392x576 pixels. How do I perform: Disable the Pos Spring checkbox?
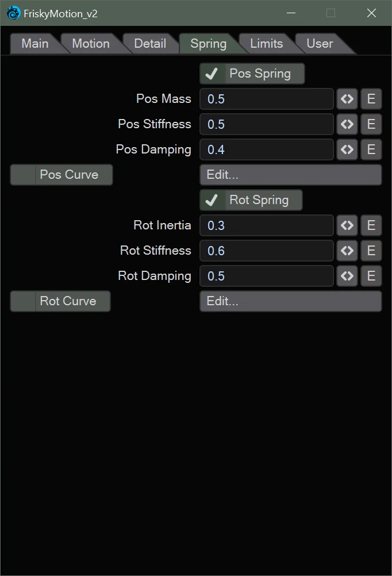[213, 74]
